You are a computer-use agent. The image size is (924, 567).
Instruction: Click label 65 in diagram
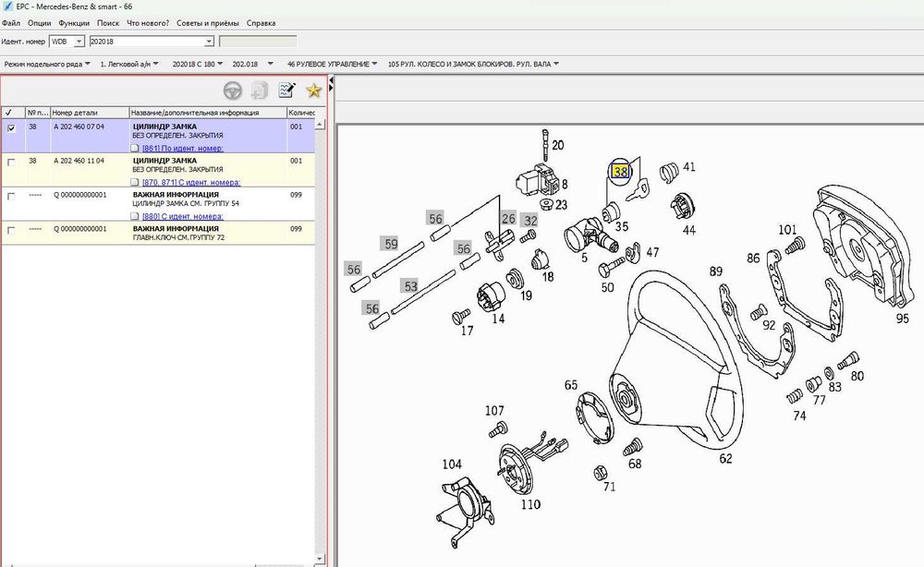coord(570,385)
